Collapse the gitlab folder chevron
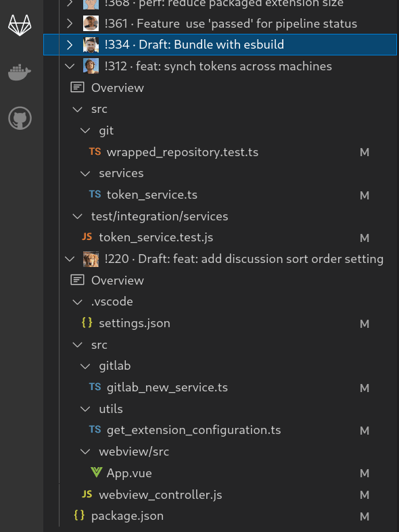The image size is (399, 532). (85, 366)
